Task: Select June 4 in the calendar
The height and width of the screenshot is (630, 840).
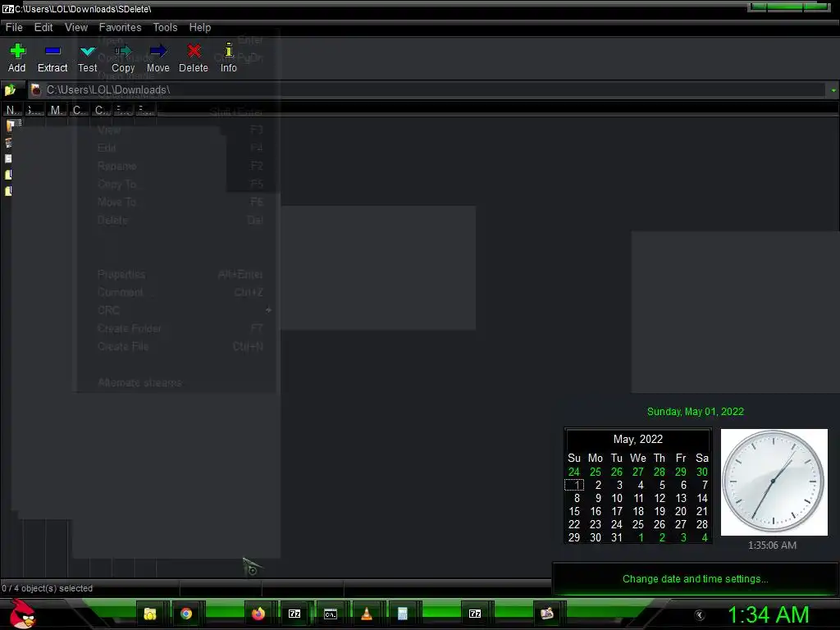Action: point(704,538)
